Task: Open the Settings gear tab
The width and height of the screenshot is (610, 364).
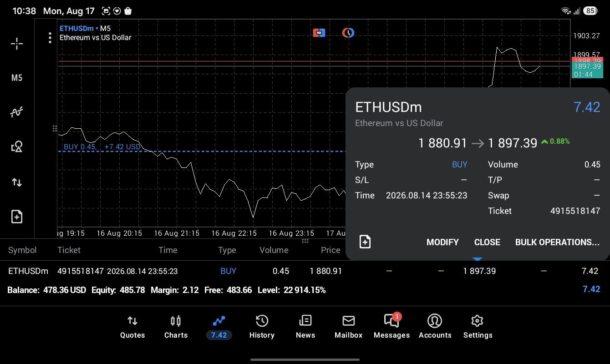Action: click(478, 327)
